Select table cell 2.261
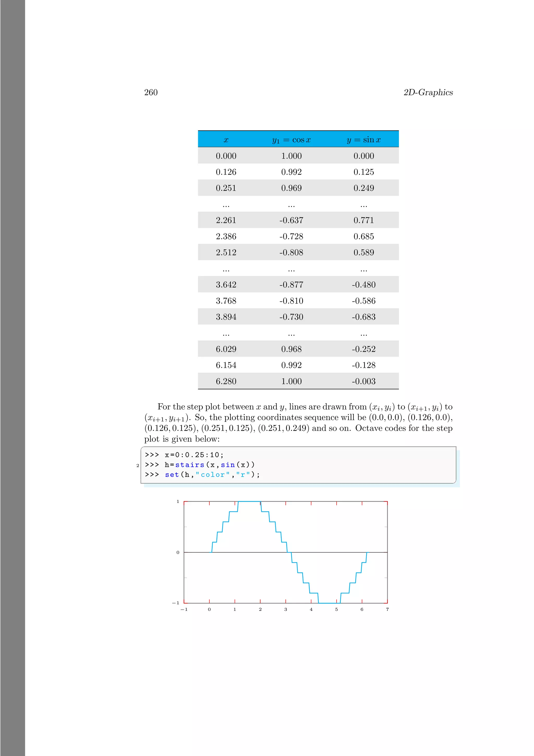534x756 pixels. (x=226, y=220)
